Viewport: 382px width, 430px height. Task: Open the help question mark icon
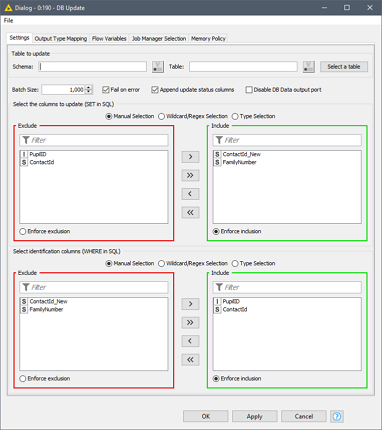[337, 416]
